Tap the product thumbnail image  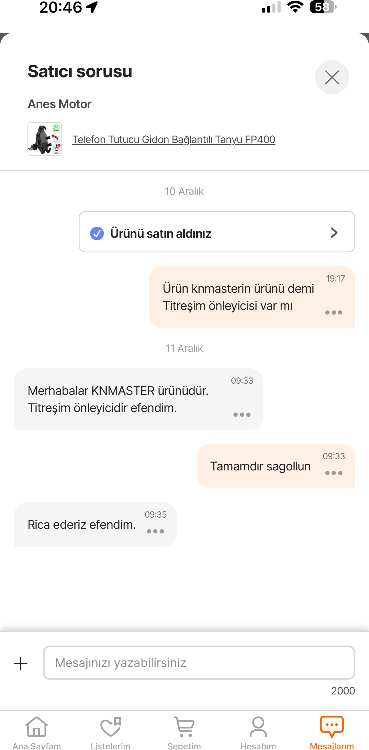pyautogui.click(x=45, y=139)
